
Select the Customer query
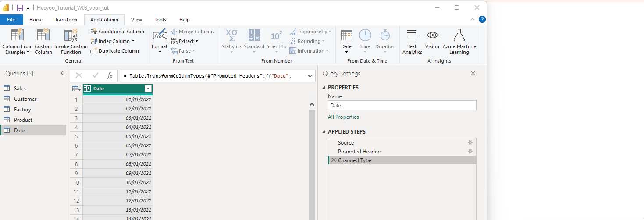tap(33, 99)
